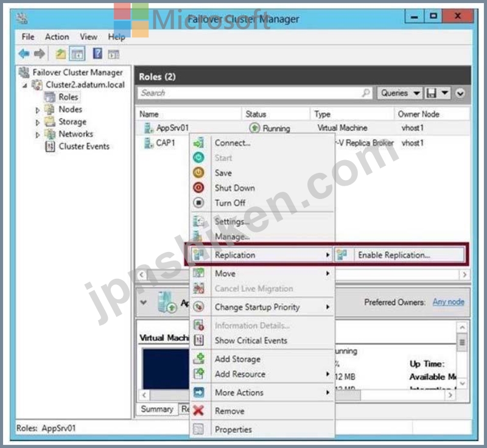Expand the Networks tree node
Image resolution: width=487 pixels, height=448 pixels.
tap(38, 135)
